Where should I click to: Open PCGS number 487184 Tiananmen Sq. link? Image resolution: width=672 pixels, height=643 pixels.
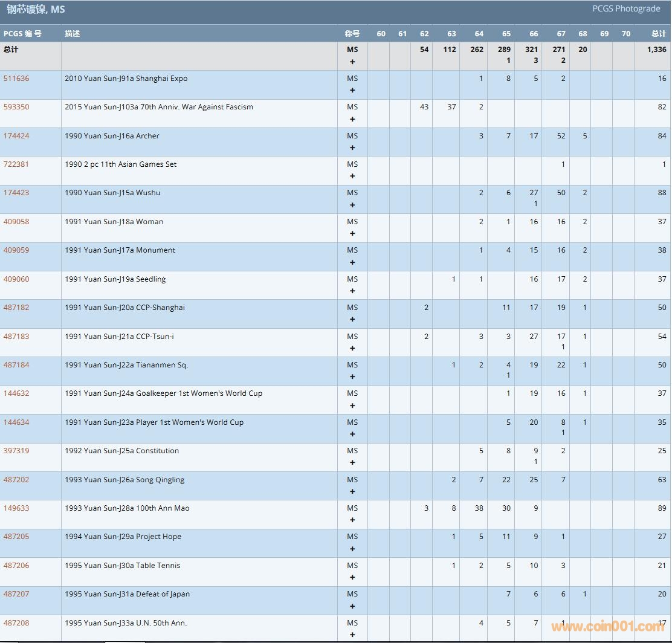click(x=16, y=365)
